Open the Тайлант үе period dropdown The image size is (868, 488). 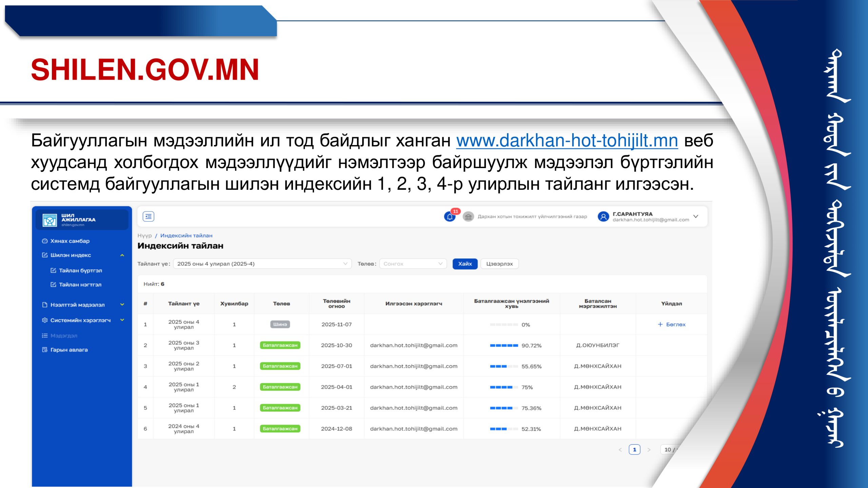tap(262, 264)
